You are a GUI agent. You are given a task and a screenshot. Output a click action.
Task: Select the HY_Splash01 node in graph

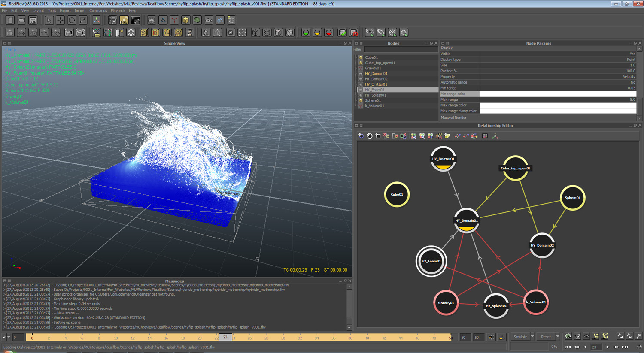point(496,306)
